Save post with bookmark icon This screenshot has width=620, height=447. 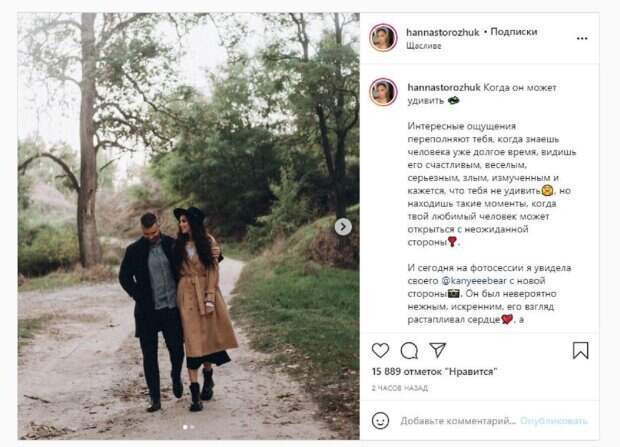point(580,350)
